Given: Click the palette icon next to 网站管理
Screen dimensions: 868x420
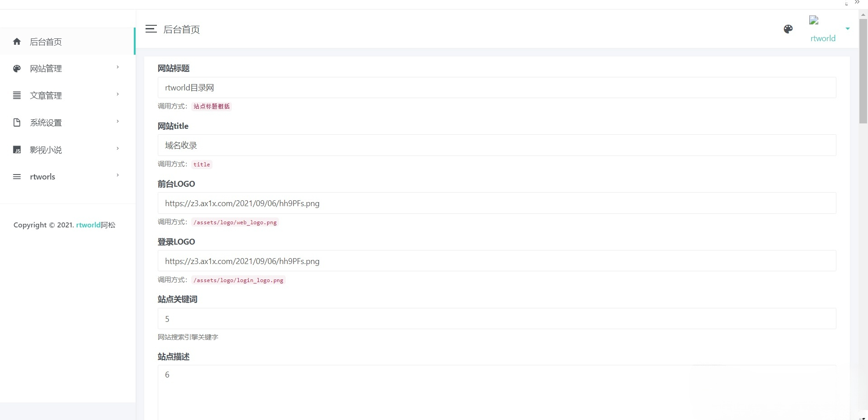Looking at the screenshot, I should 17,68.
